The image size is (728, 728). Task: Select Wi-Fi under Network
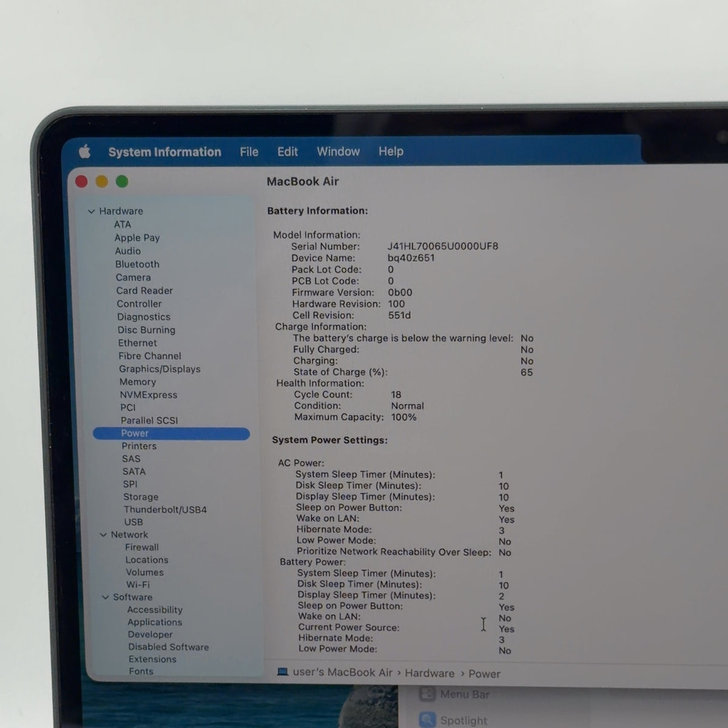click(x=138, y=585)
